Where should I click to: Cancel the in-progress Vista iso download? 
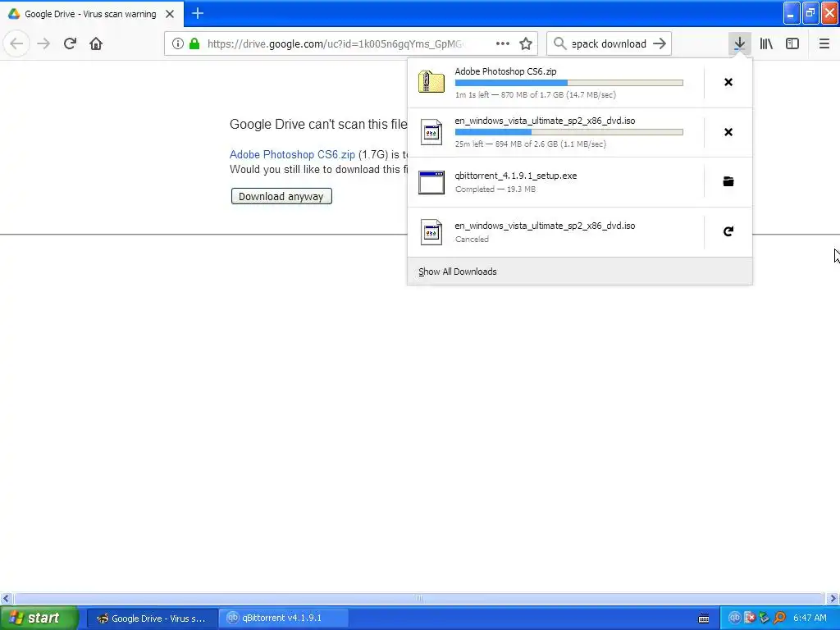click(x=728, y=132)
